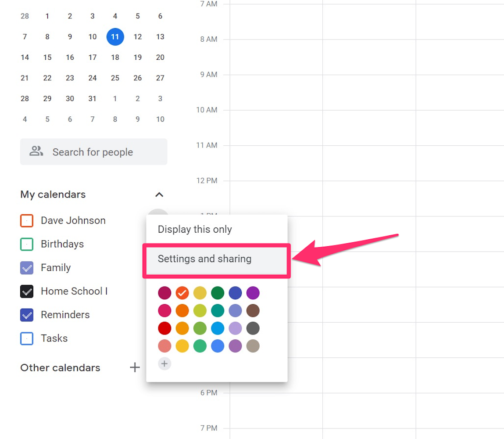504x439 pixels.
Task: Click the My calendars heading
Action: click(53, 194)
